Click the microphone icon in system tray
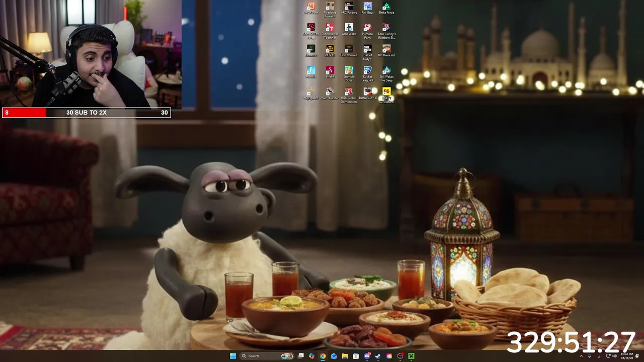Viewport: 644px width, 362px height. 590,356
